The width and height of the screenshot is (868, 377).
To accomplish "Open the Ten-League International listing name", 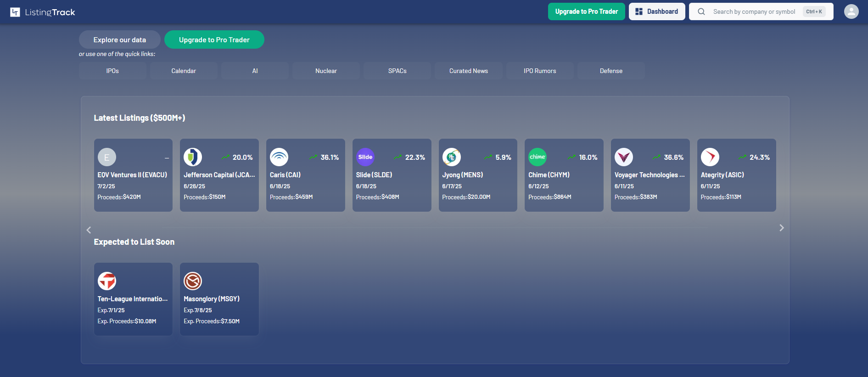I will [x=133, y=299].
